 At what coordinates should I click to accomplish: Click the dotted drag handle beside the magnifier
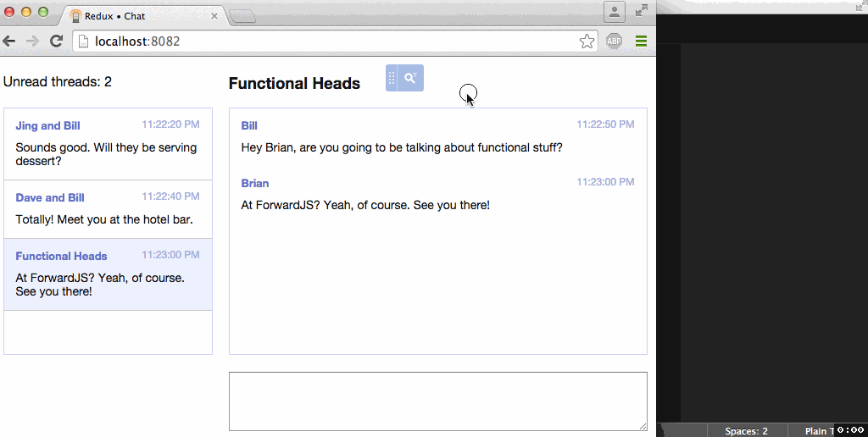click(392, 78)
